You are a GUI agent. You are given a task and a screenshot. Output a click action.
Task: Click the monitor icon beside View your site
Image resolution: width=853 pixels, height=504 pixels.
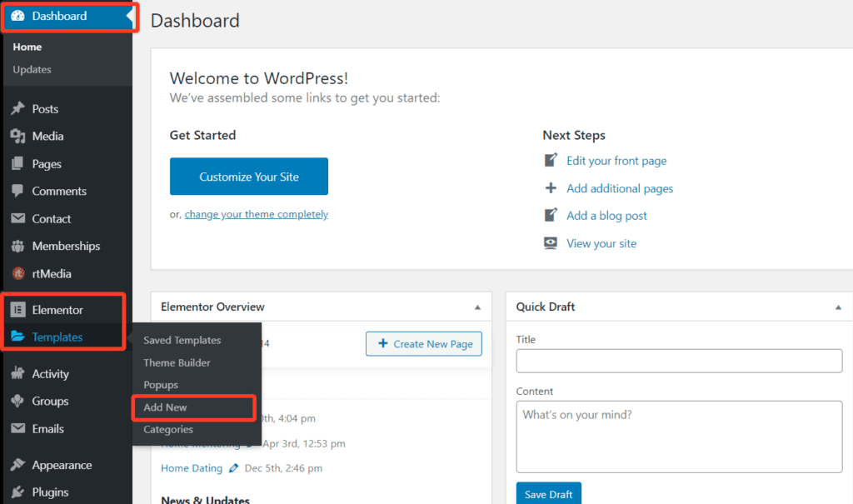click(x=551, y=242)
